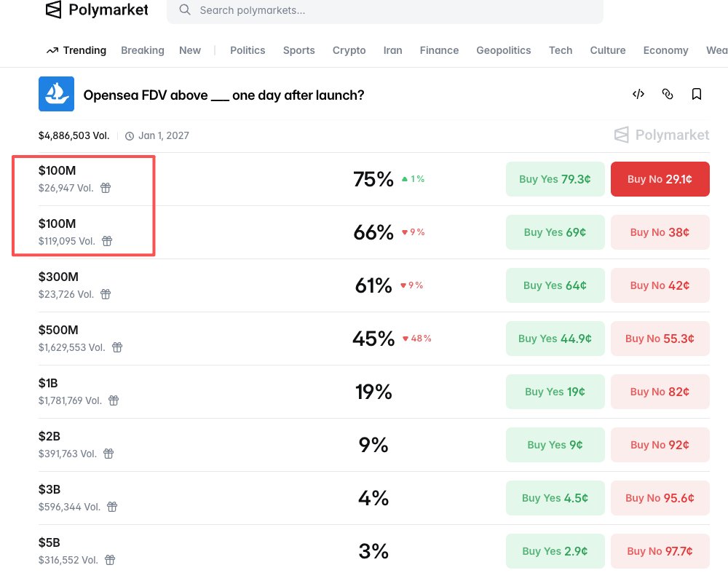Click the 66% probability value
The width and height of the screenshot is (728, 581).
(x=373, y=232)
